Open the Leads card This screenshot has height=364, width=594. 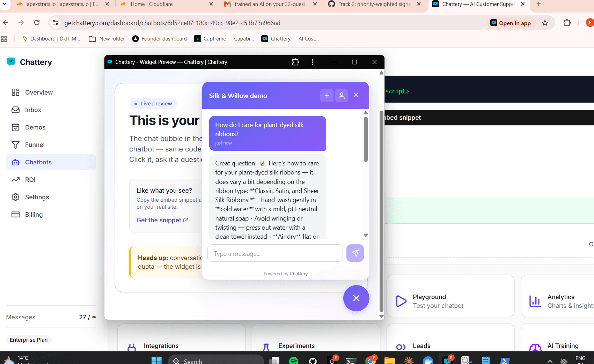click(x=450, y=338)
